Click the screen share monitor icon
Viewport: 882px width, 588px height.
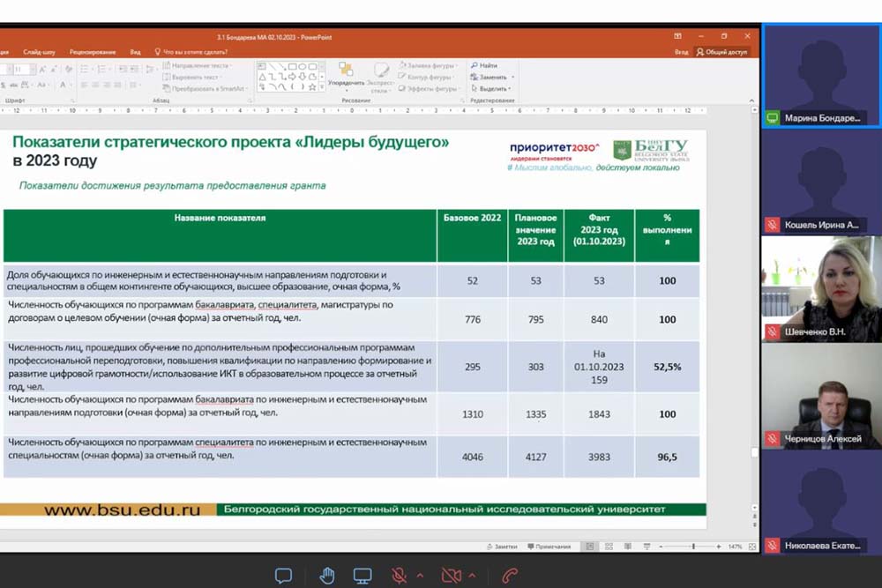coord(363,576)
